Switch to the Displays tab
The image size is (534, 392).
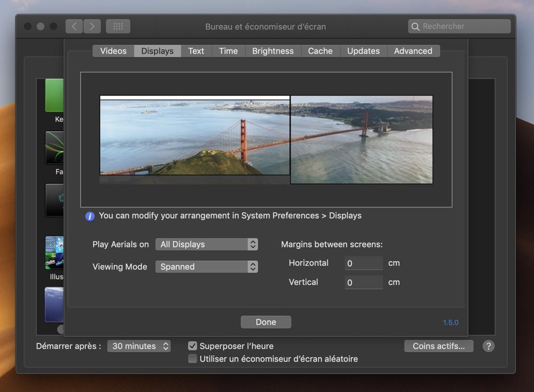pyautogui.click(x=158, y=51)
